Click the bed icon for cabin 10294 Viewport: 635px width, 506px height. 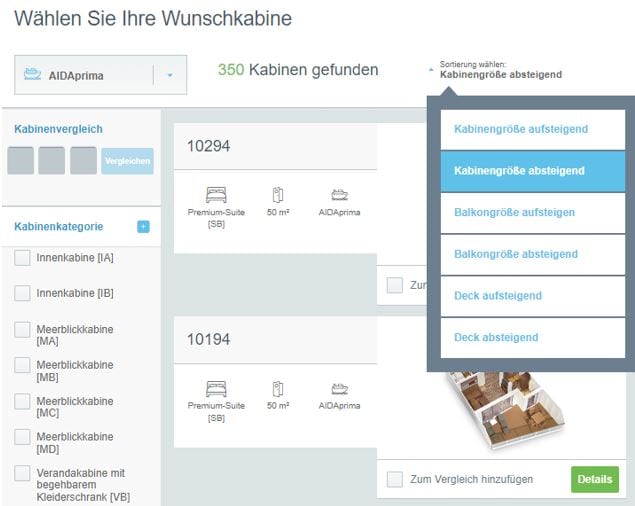[216, 194]
